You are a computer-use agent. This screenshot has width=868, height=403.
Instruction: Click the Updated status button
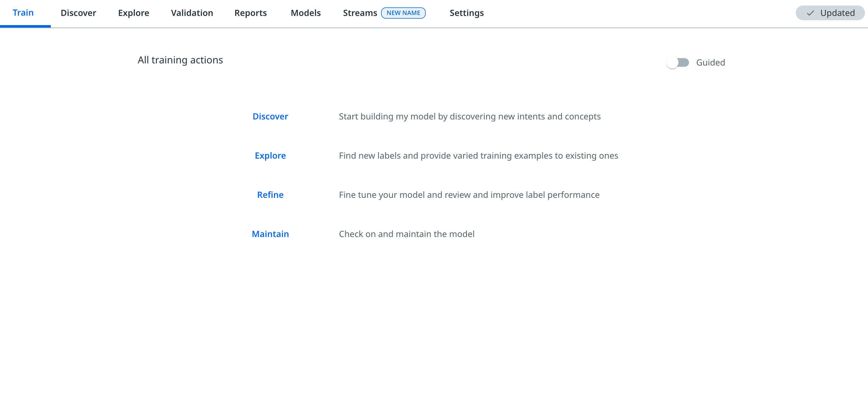830,13
